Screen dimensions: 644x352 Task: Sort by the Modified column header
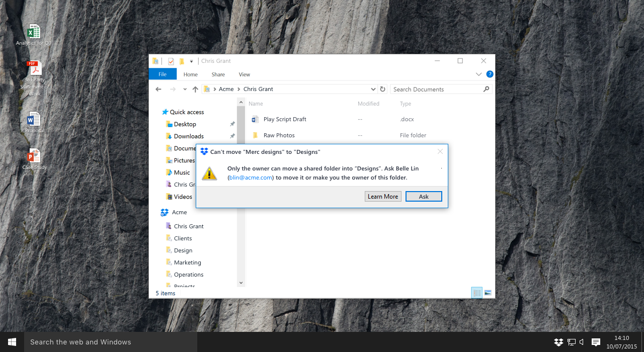[368, 104]
